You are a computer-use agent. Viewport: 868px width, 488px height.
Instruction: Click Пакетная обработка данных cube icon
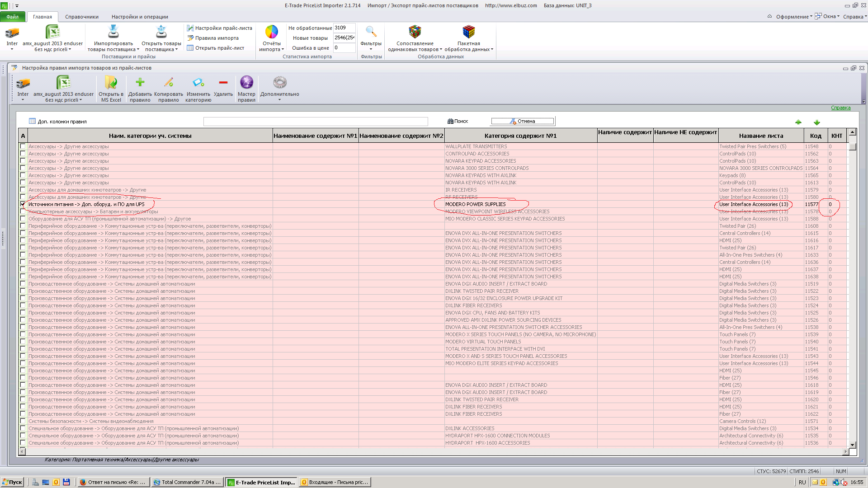click(x=469, y=32)
